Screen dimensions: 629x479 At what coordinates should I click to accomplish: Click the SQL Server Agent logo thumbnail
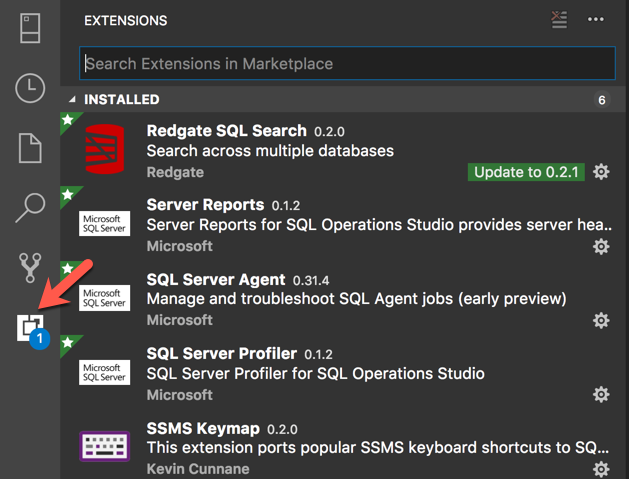(104, 298)
